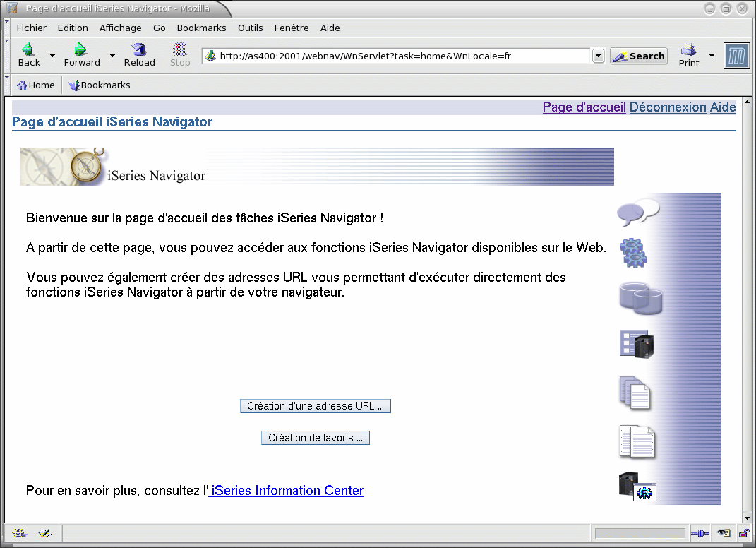The image size is (756, 548).
Task: Click the stacked documents icon
Action: [635, 393]
